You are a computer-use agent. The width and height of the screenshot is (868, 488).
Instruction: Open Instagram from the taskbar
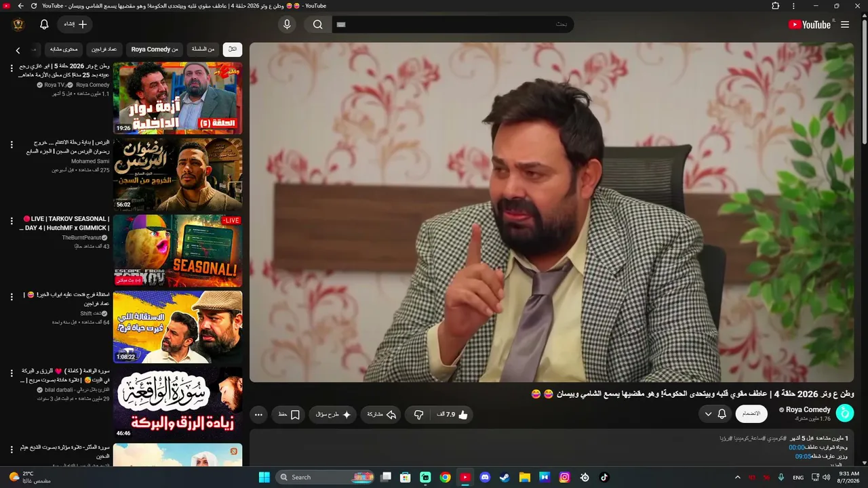tap(564, 477)
